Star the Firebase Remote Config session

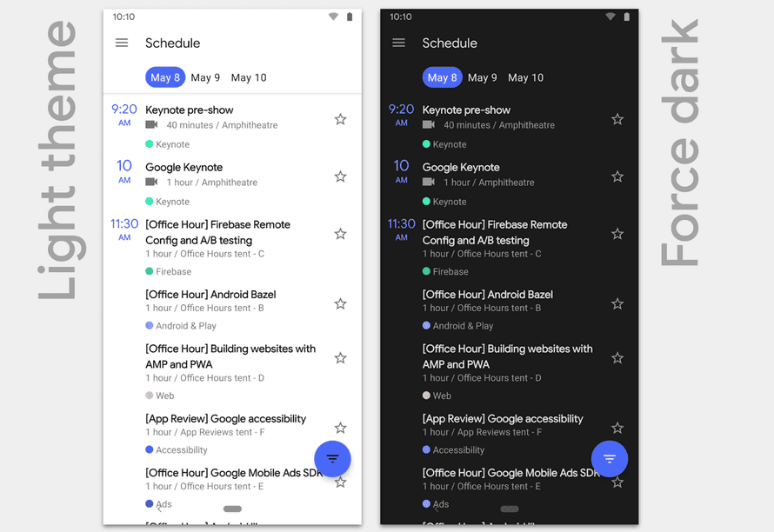pyautogui.click(x=340, y=233)
